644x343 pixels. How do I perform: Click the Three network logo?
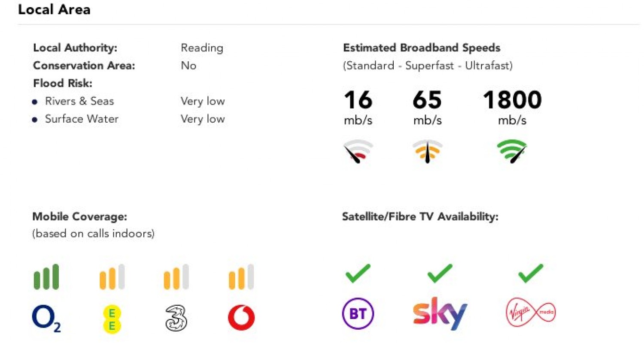click(177, 318)
